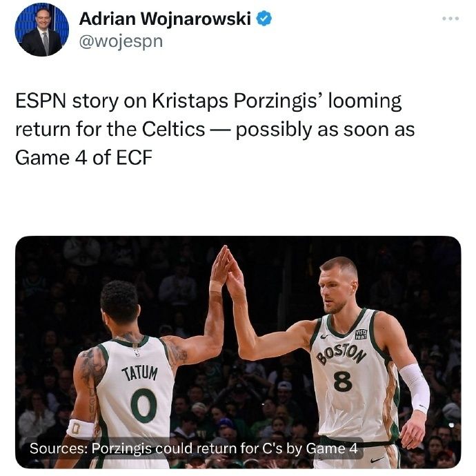Open the @wojespn handle link

click(x=121, y=41)
